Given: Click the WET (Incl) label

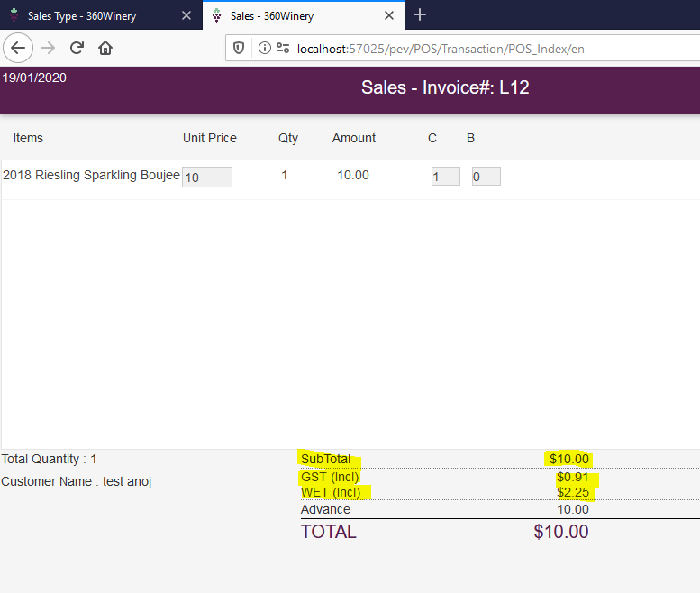Looking at the screenshot, I should point(331,492).
